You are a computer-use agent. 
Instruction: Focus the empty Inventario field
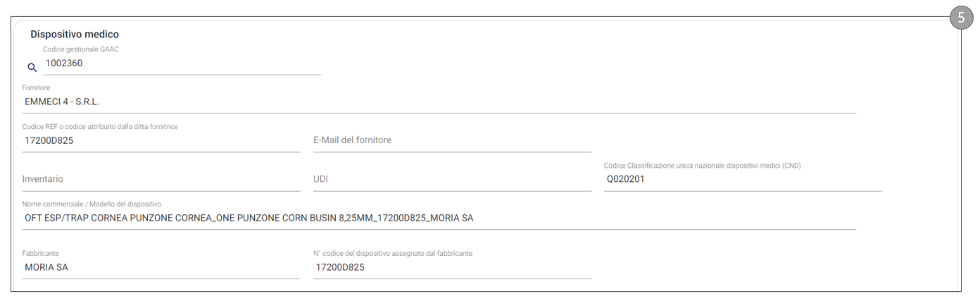(161, 179)
